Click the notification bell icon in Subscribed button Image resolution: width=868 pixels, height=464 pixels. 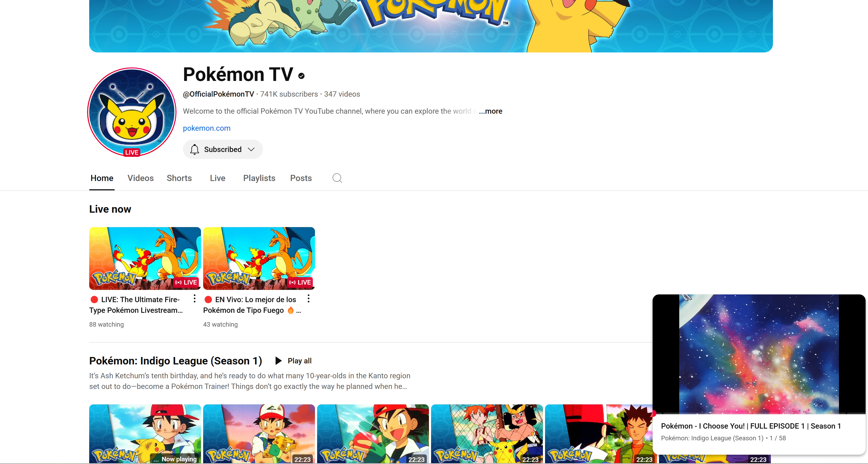click(194, 149)
